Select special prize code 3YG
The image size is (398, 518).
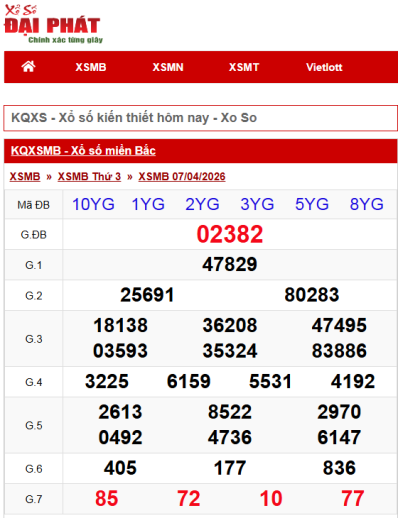point(257,204)
